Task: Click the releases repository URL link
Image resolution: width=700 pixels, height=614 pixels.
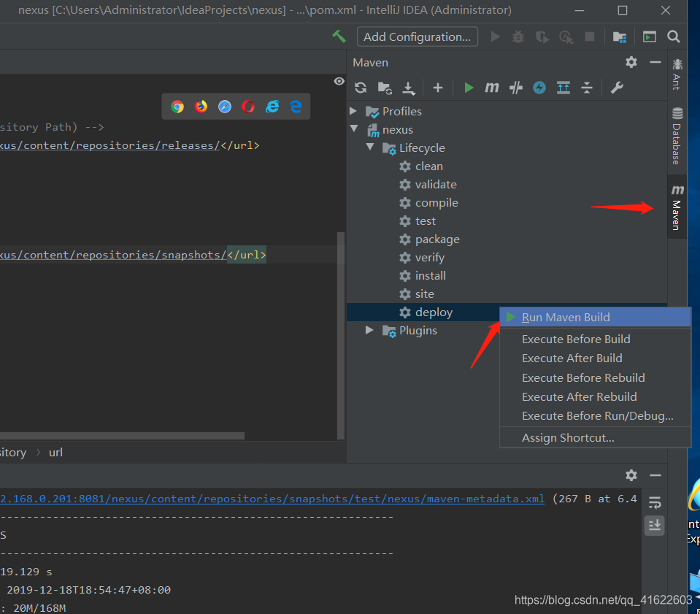Action: pyautogui.click(x=109, y=145)
